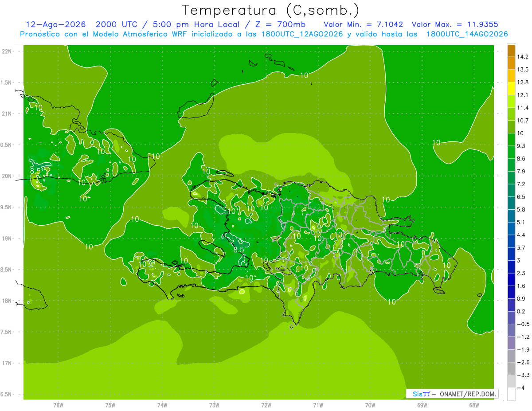
Task: Click the "7.9" legend value
Action: click(x=522, y=171)
